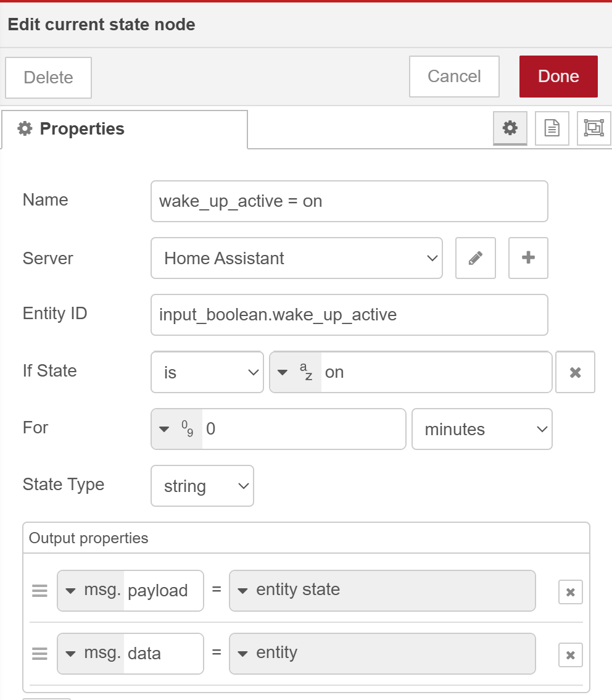Image resolution: width=612 pixels, height=700 pixels.
Task: Clear the If State condition with X
Action: [x=575, y=372]
